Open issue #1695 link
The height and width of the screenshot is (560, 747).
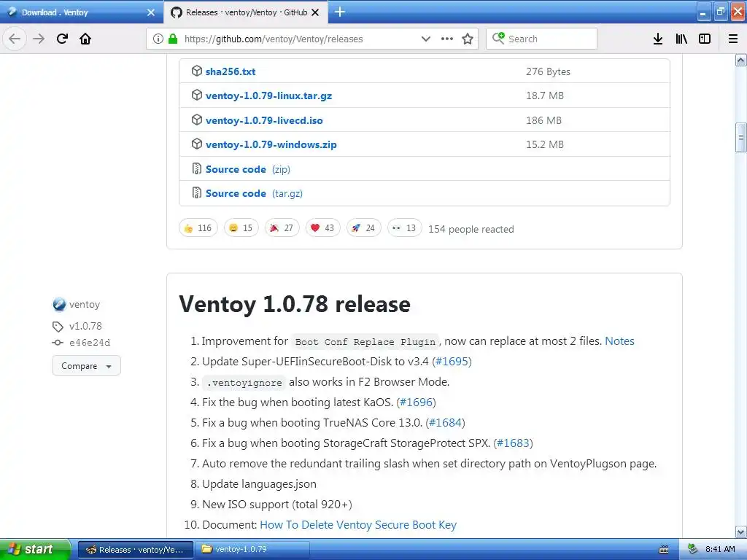point(452,362)
